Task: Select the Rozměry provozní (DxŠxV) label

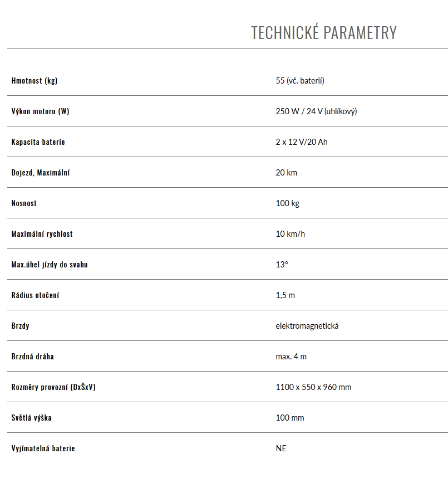Action: point(53,387)
